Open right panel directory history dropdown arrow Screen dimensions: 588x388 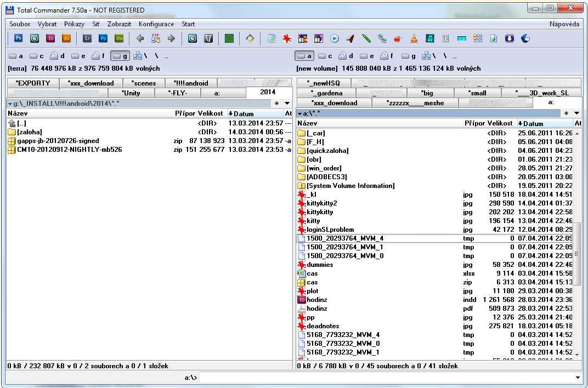pyautogui.click(x=576, y=113)
